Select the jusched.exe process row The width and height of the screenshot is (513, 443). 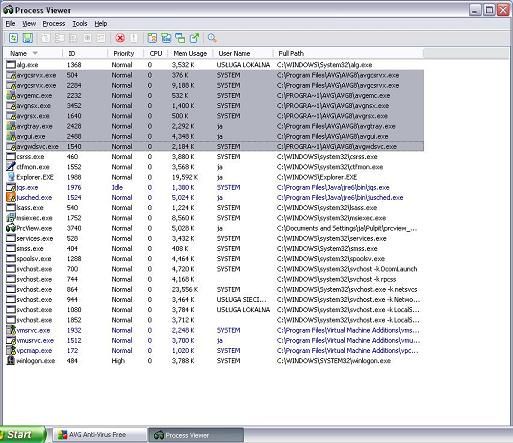(214, 198)
